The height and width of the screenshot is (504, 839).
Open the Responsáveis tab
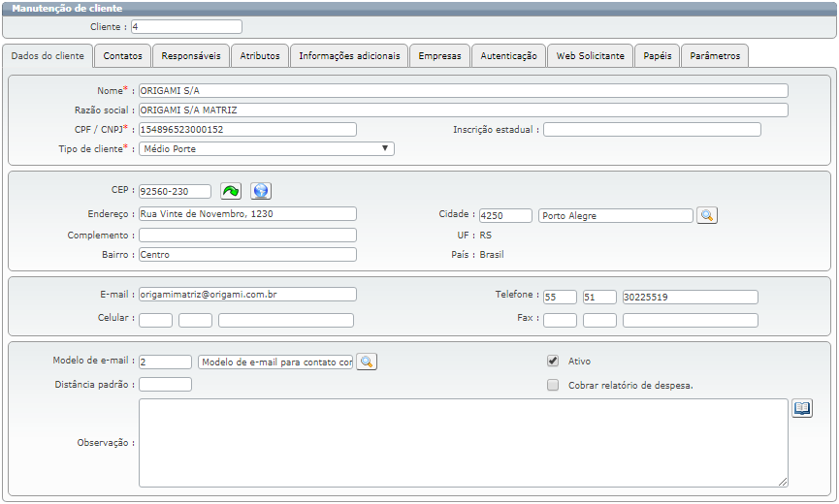pyautogui.click(x=191, y=55)
